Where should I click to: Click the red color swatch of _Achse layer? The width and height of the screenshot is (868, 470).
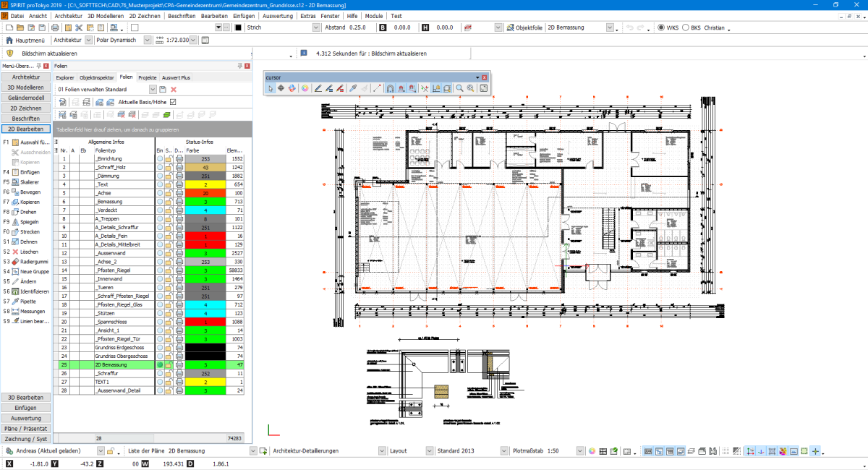205,193
